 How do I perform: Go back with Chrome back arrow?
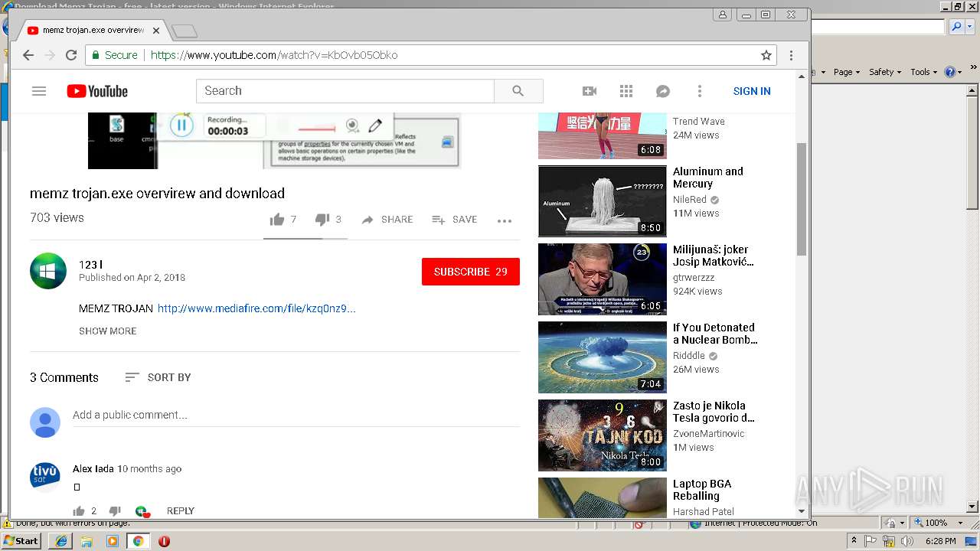[x=28, y=55]
